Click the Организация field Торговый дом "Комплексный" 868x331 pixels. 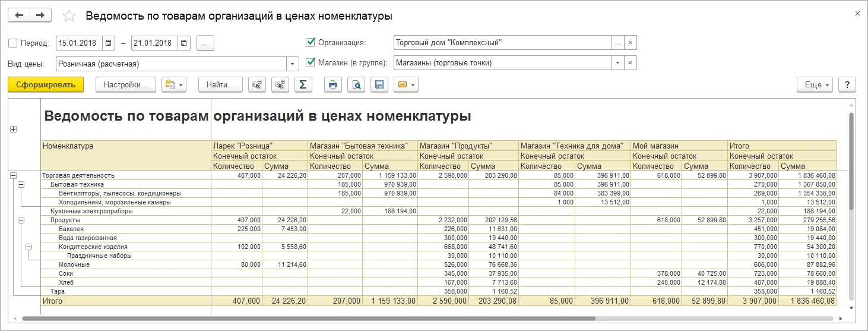click(502, 43)
